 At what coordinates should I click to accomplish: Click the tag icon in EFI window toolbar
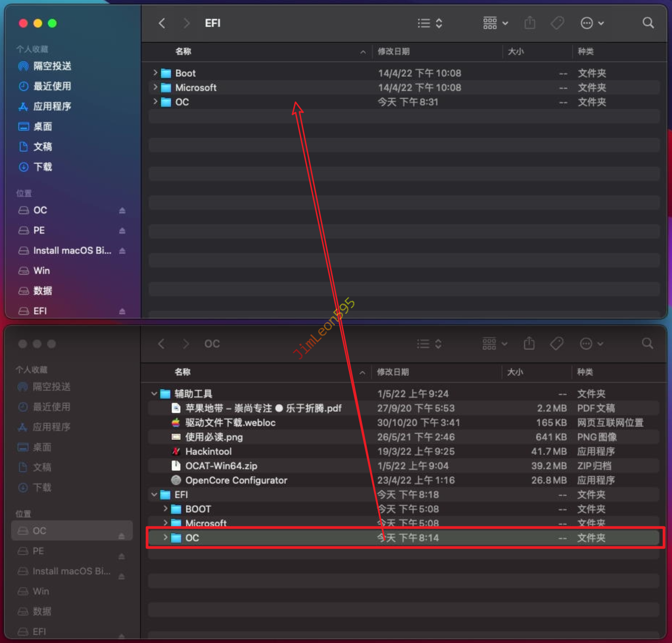point(557,23)
